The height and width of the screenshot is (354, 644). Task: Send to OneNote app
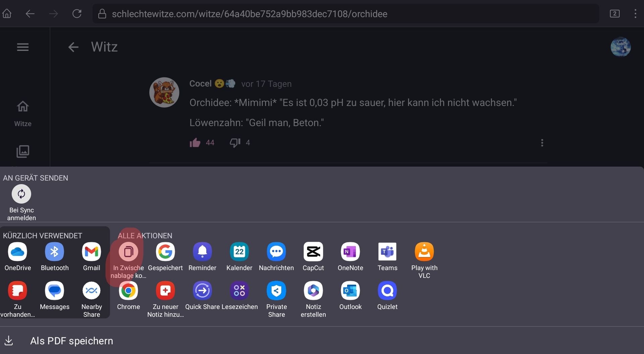pyautogui.click(x=350, y=252)
